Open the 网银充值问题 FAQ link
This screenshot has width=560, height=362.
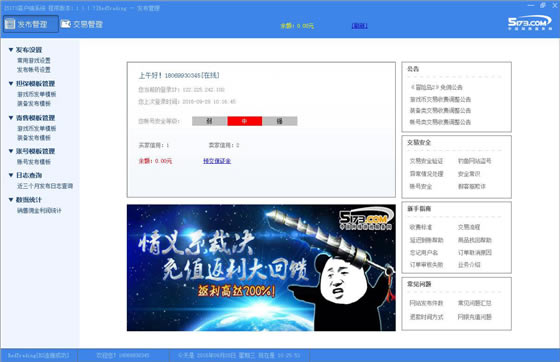tap(475, 317)
